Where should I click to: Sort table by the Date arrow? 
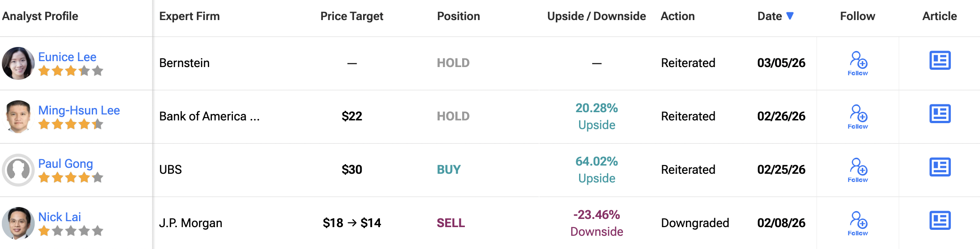pyautogui.click(x=790, y=16)
